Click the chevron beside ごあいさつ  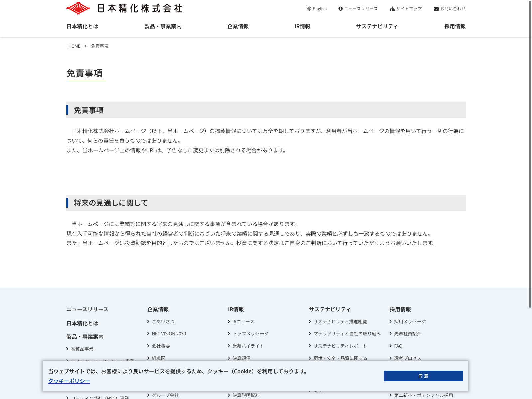(x=148, y=321)
